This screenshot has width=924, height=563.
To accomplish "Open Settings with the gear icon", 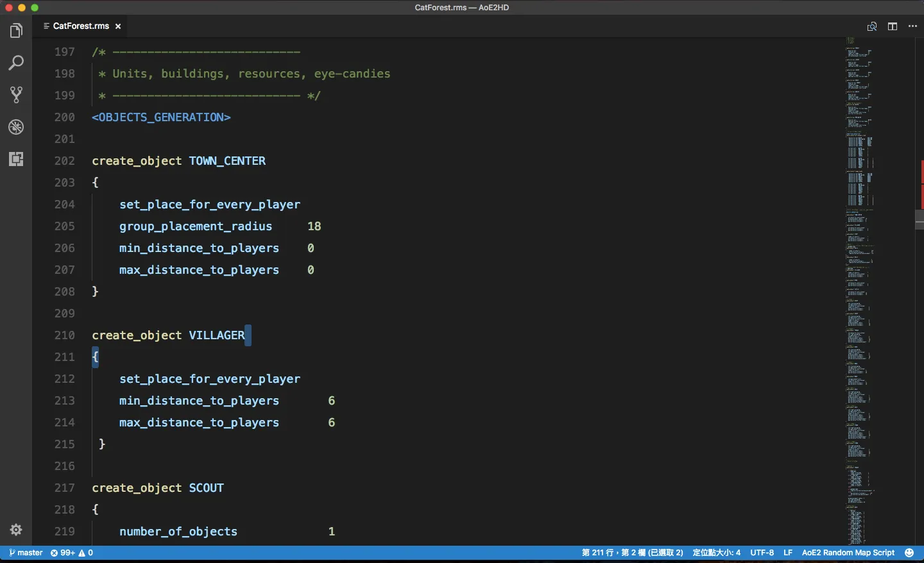I will coord(15,530).
